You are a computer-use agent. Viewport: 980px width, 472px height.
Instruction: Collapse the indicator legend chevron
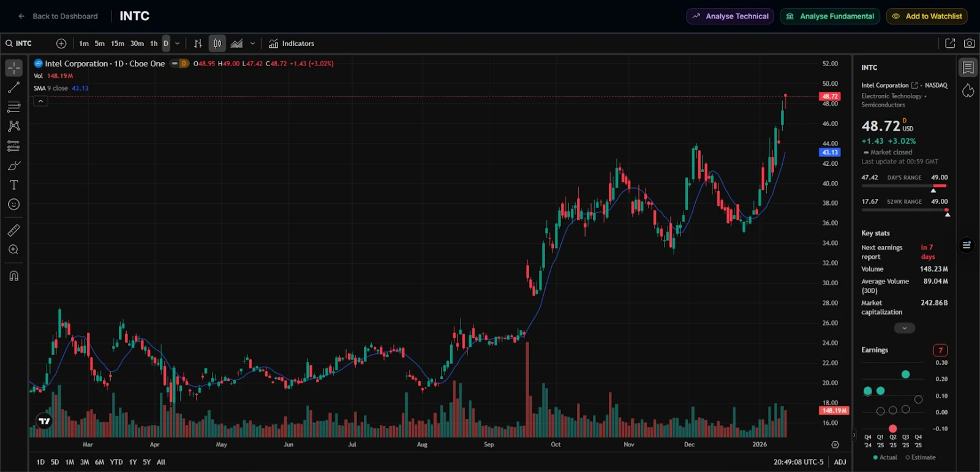pyautogui.click(x=40, y=101)
